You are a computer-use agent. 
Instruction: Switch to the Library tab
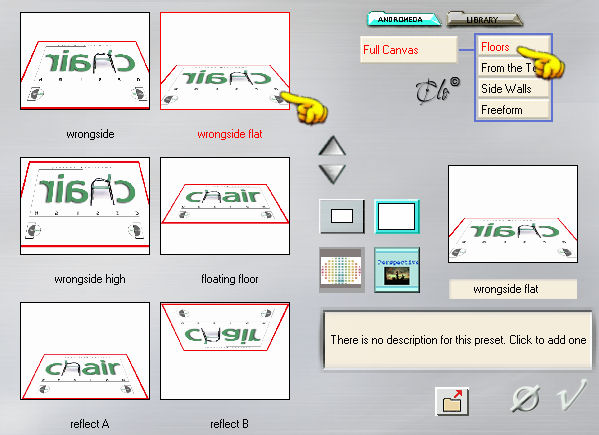coord(484,19)
